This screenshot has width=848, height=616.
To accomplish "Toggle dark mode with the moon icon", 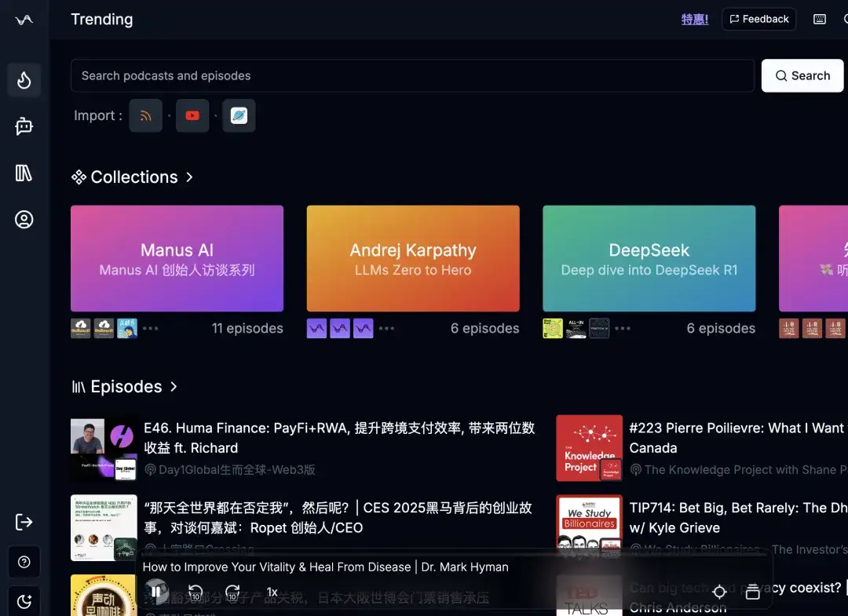I will click(24, 601).
